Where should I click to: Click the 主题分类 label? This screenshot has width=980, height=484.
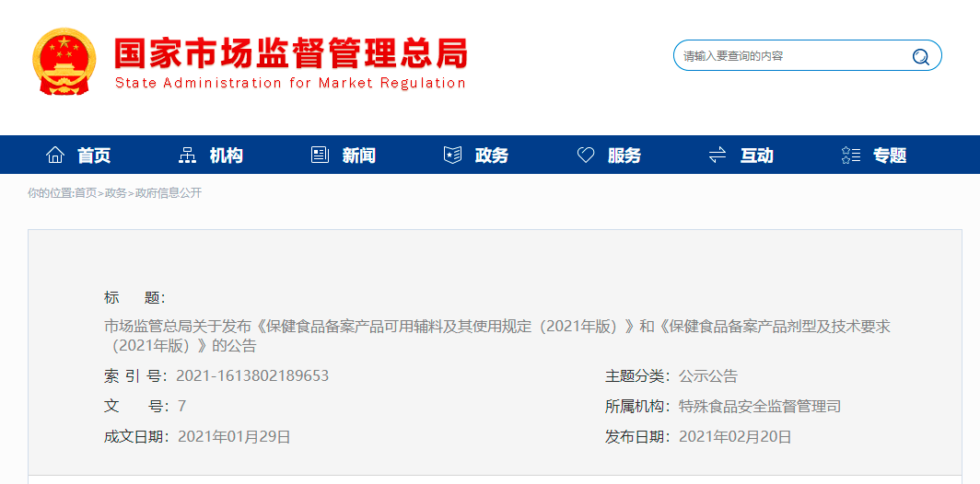[637, 376]
